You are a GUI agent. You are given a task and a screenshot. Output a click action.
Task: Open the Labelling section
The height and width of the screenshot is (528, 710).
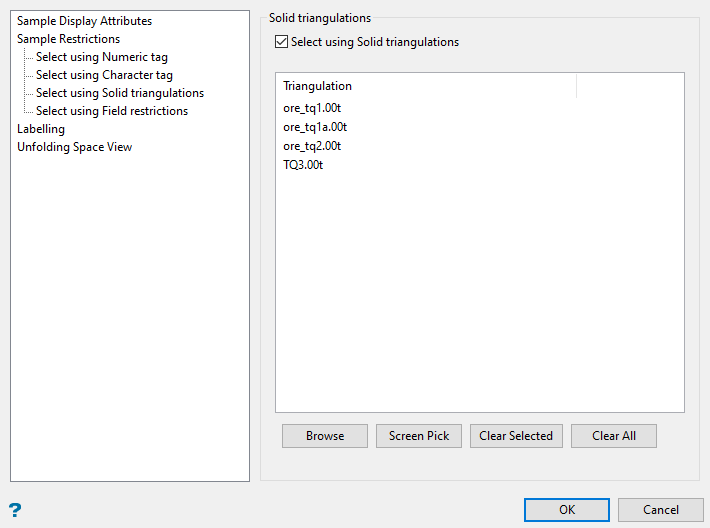coord(41,129)
